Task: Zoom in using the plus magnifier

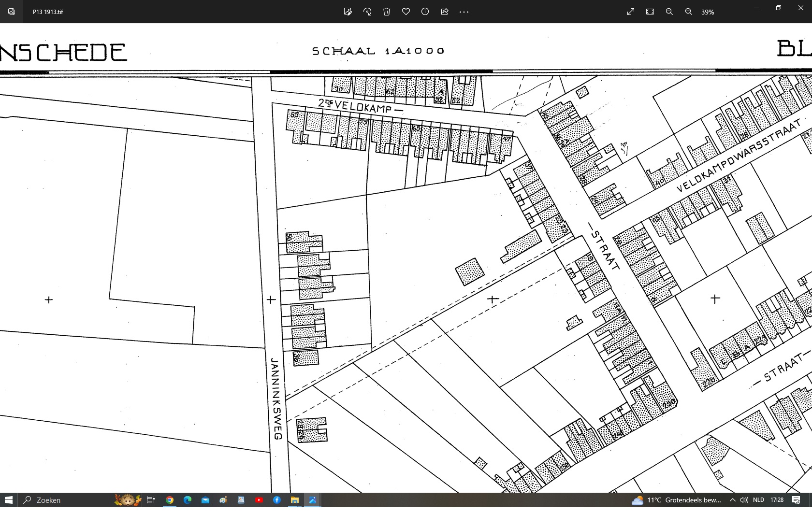Action: 689,12
